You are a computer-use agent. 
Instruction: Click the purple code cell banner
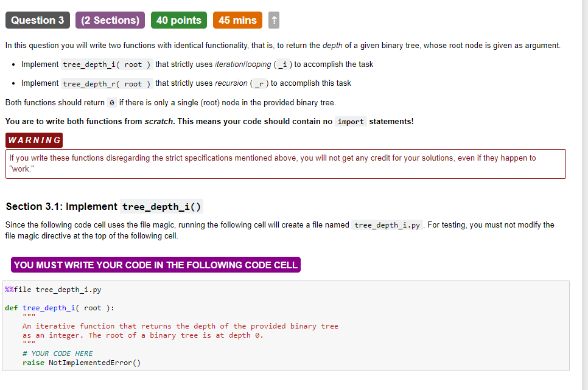pyautogui.click(x=155, y=265)
